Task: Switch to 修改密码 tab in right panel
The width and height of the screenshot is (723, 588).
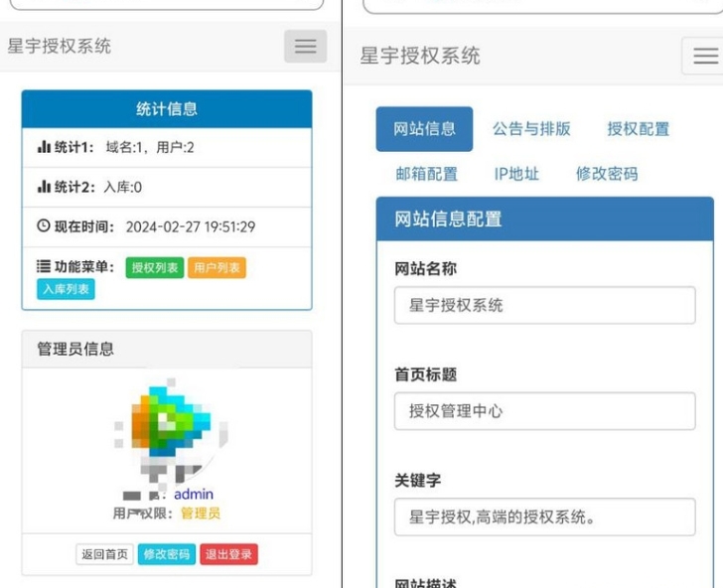Action: pos(607,174)
